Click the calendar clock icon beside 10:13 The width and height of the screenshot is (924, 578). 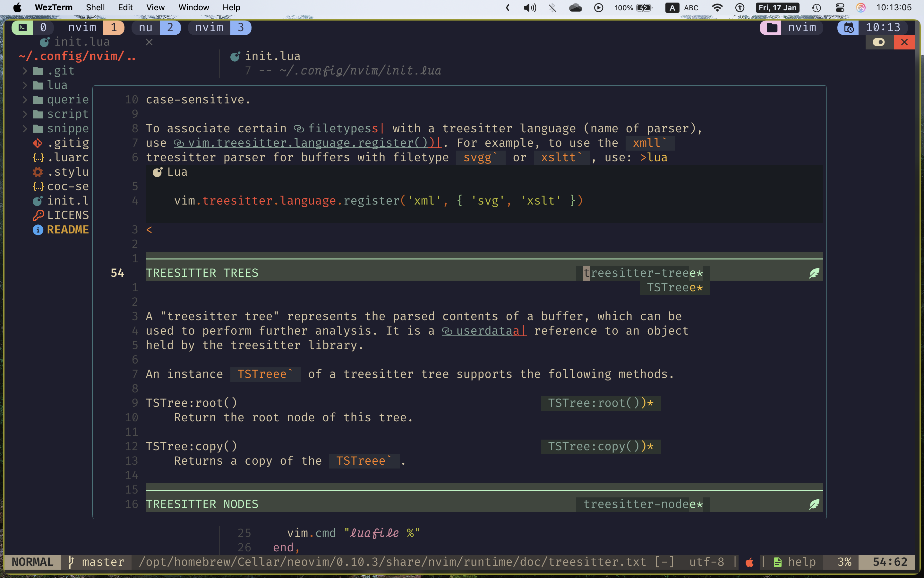848,28
